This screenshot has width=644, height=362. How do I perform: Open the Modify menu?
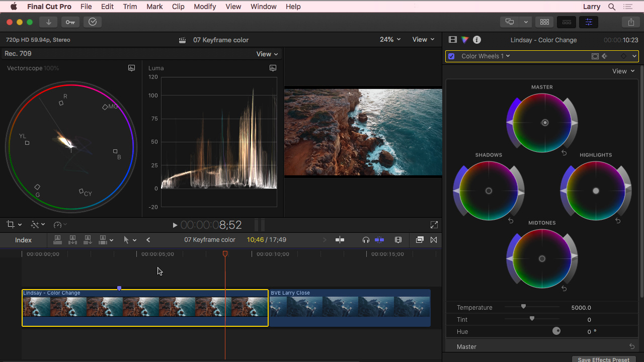205,7
